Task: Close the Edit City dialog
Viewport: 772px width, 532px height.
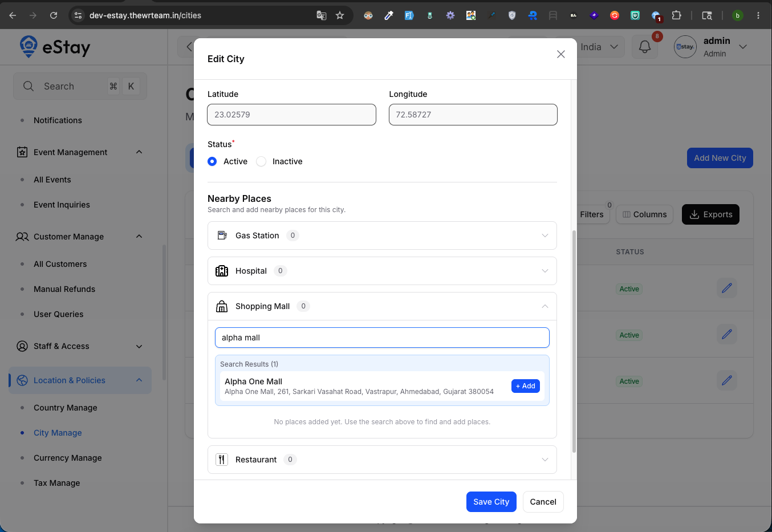Action: (x=561, y=54)
